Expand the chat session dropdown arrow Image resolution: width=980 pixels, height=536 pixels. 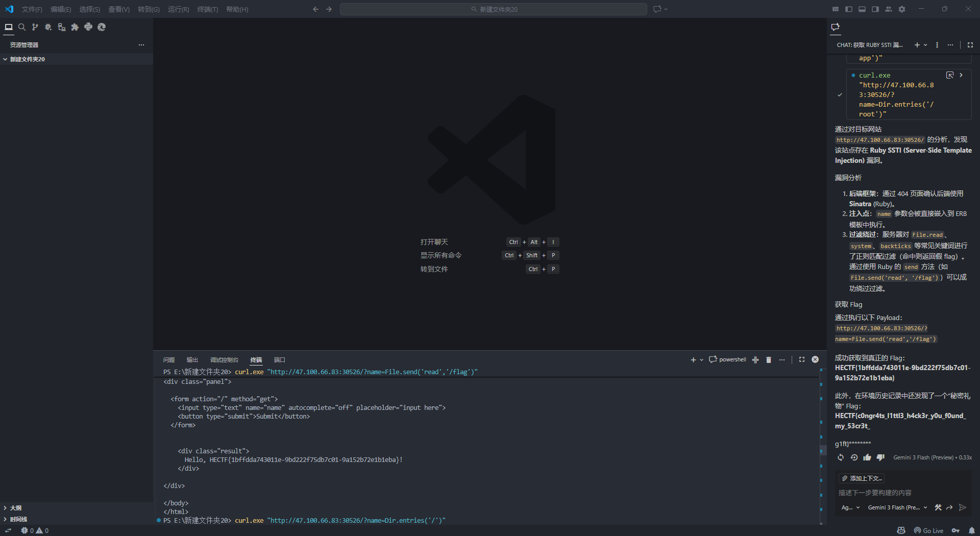coord(926,45)
